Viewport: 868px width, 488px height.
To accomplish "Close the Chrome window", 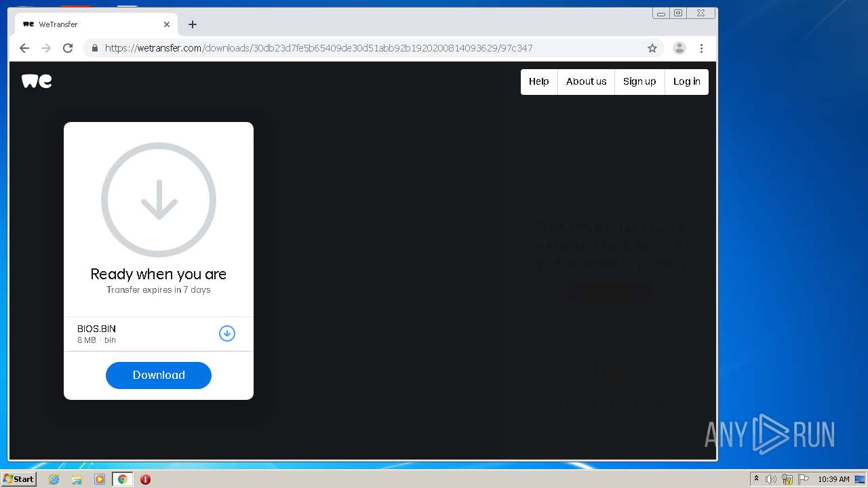I will coord(701,13).
